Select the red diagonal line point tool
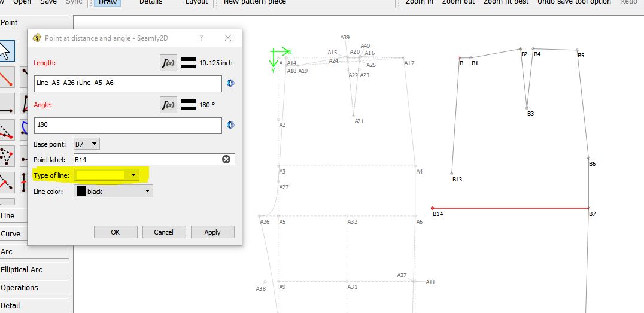The image size is (644, 313). point(6,78)
